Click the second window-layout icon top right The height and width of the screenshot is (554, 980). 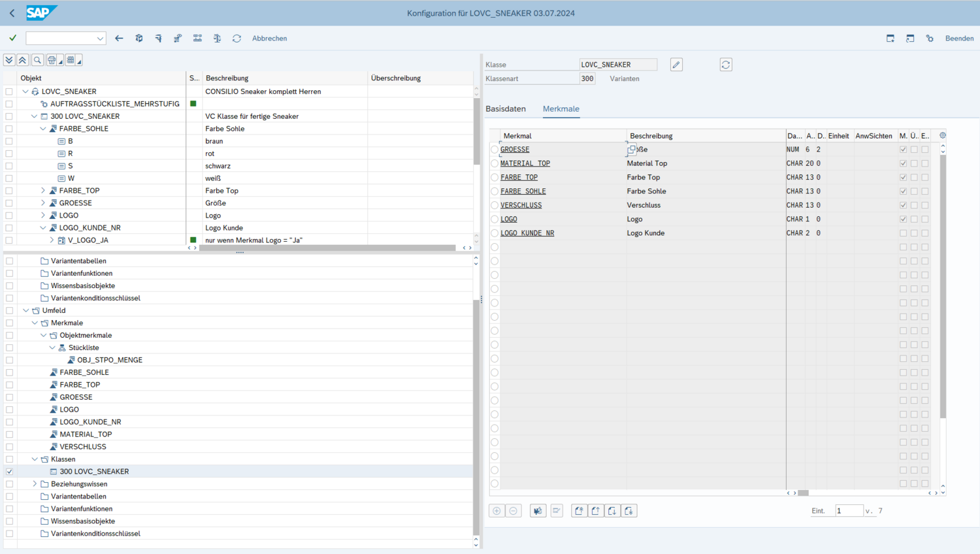pyautogui.click(x=910, y=39)
